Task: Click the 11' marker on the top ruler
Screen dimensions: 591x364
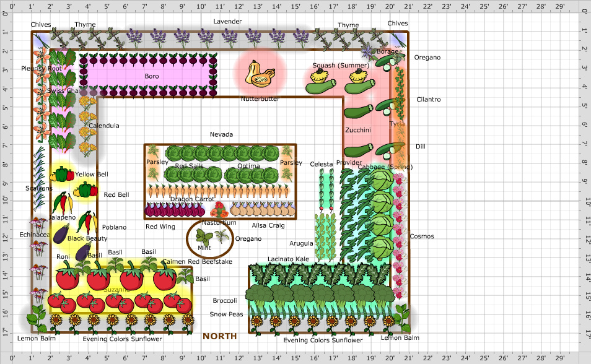Action: pos(219,6)
